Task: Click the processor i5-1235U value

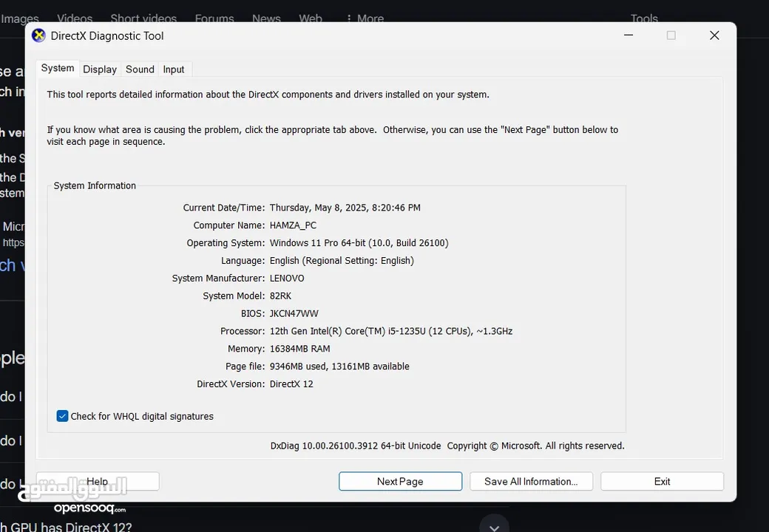Action: [391, 331]
